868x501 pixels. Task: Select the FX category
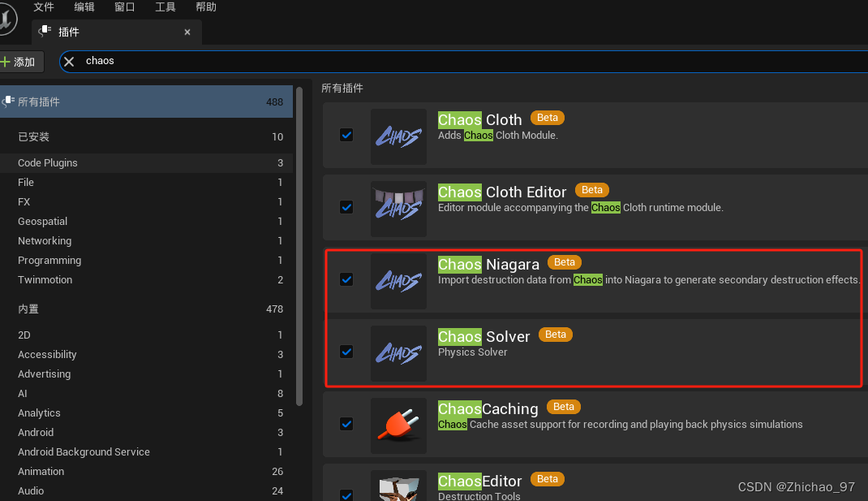pos(146,201)
